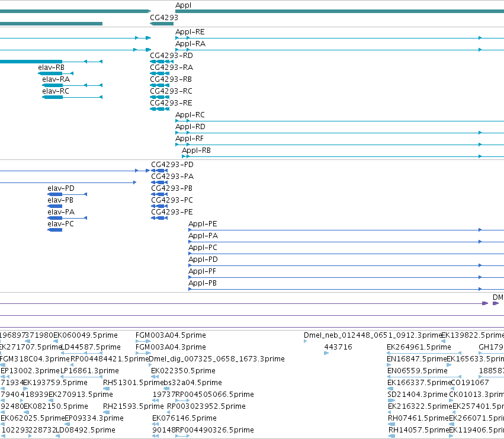Click the RP004490326.5prime EST label
This screenshot has width=504, height=439.
coord(215,431)
